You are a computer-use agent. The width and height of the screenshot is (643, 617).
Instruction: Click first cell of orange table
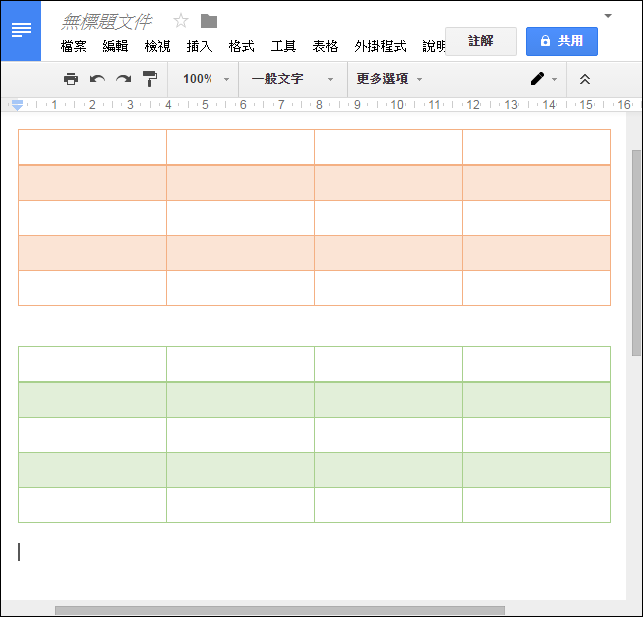[x=92, y=147]
